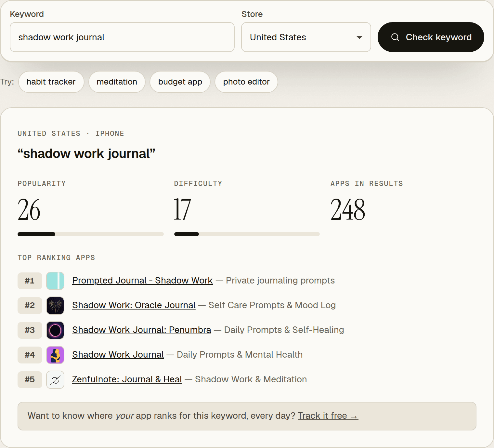Screen dimensions: 494x448
Task: Click the Check keyword button
Action: click(431, 37)
